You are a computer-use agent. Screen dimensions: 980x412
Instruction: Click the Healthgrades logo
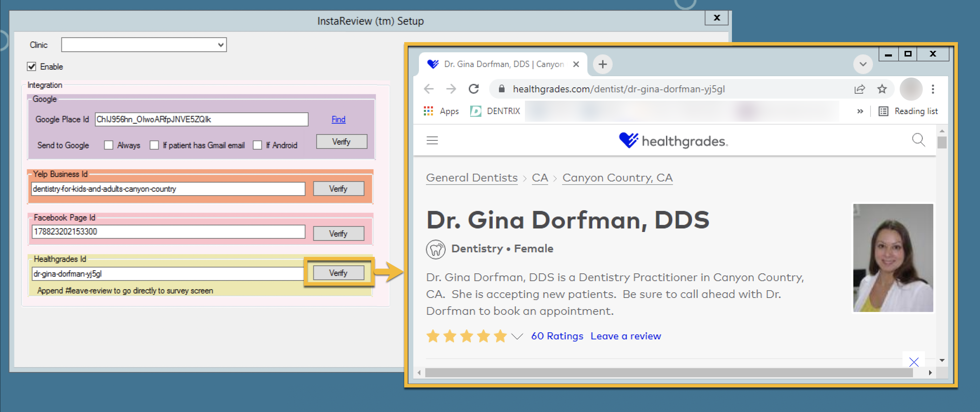pos(673,141)
